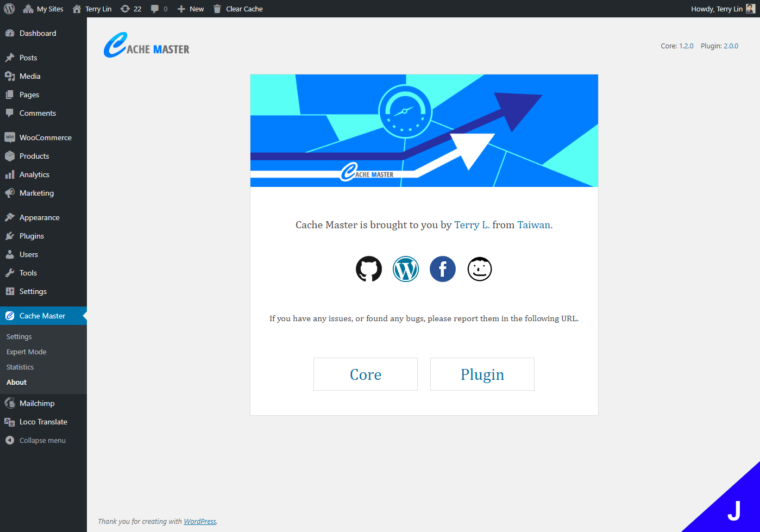
Task: Click the Core issue report button
Action: (366, 374)
